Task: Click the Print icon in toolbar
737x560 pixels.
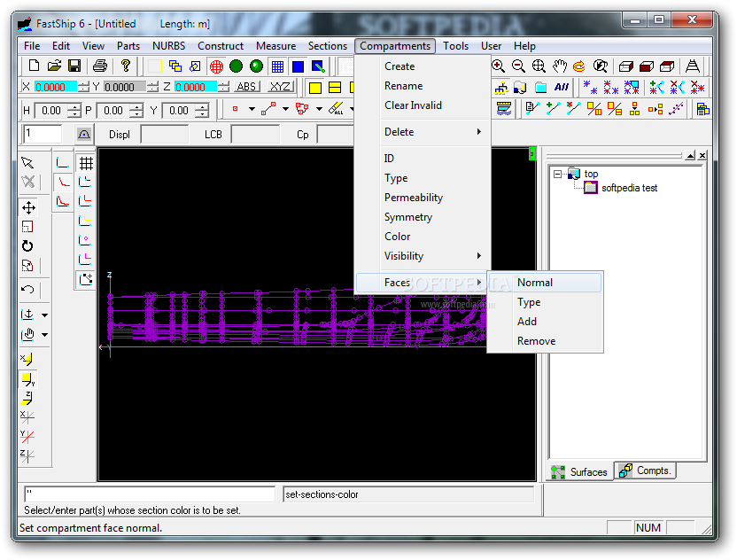Action: click(100, 66)
